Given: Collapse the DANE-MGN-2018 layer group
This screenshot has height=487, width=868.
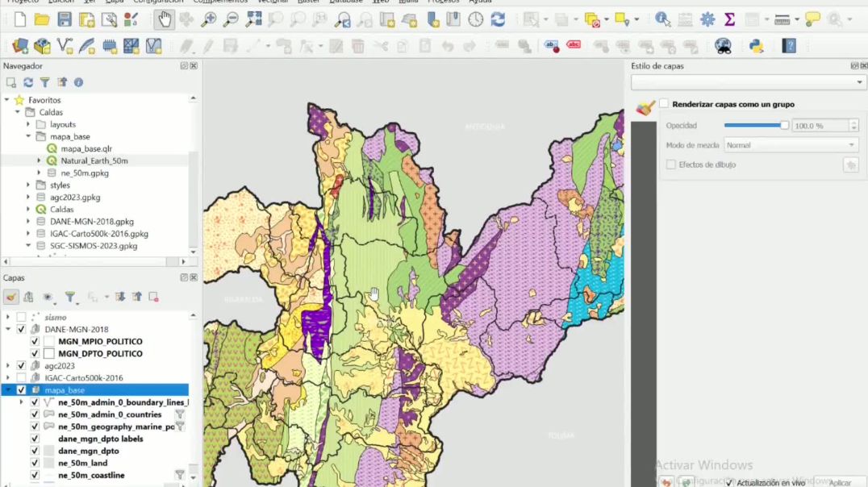Looking at the screenshot, I should click(x=10, y=329).
